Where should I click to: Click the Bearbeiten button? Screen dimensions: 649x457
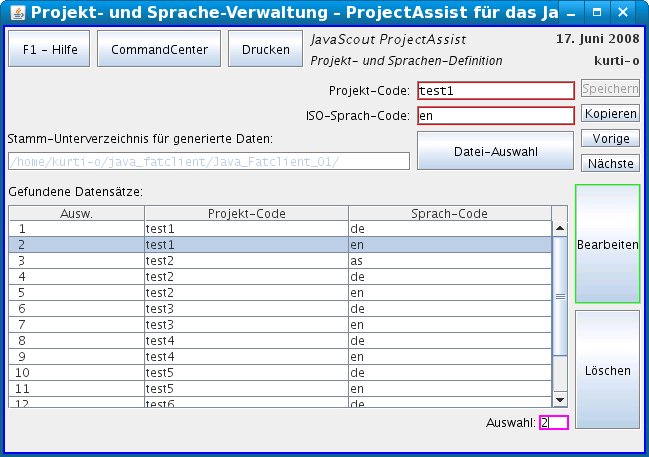(608, 244)
